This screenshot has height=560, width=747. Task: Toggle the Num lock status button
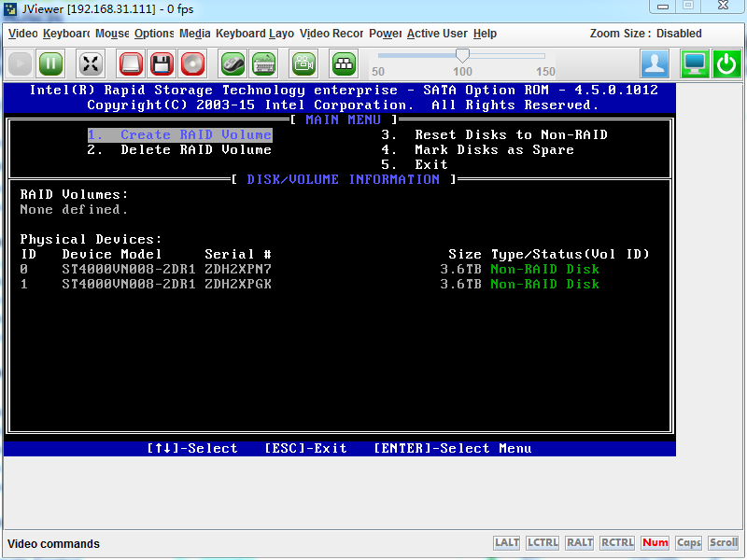655,543
